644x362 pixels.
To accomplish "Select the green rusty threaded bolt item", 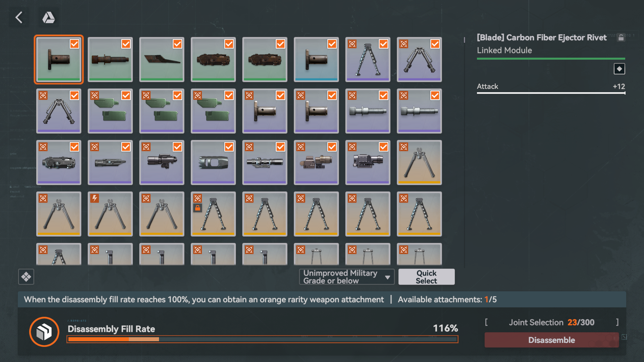I will tap(110, 60).
